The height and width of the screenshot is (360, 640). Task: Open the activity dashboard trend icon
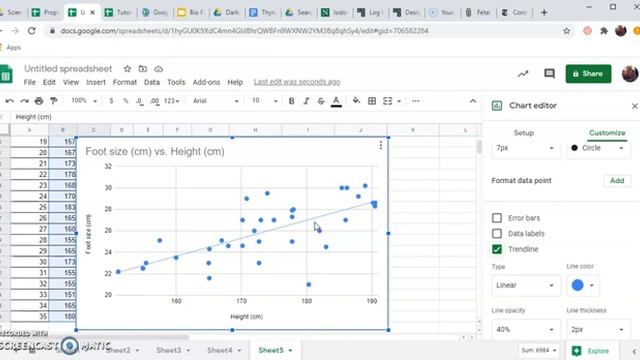pos(523,74)
